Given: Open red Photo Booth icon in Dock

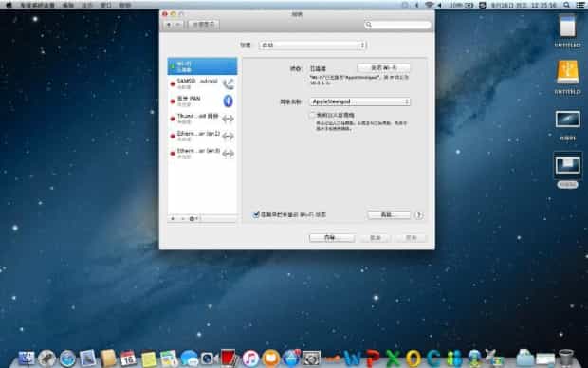Looking at the screenshot, I should coord(230,358).
